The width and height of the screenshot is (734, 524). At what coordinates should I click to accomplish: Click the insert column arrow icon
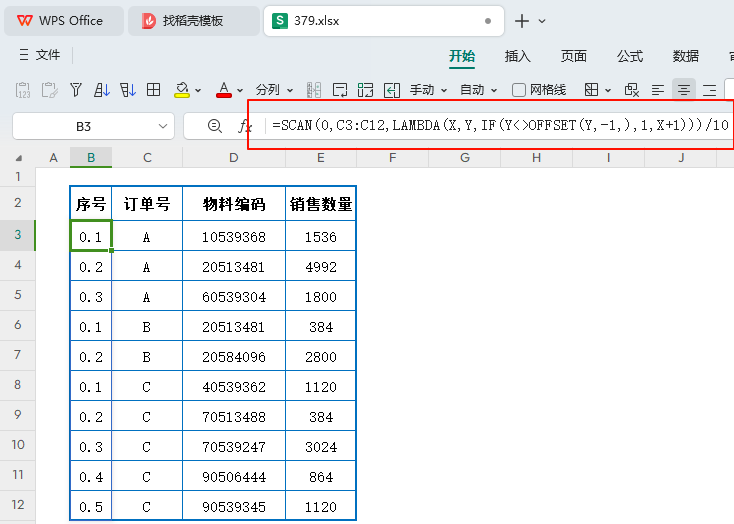coord(391,89)
